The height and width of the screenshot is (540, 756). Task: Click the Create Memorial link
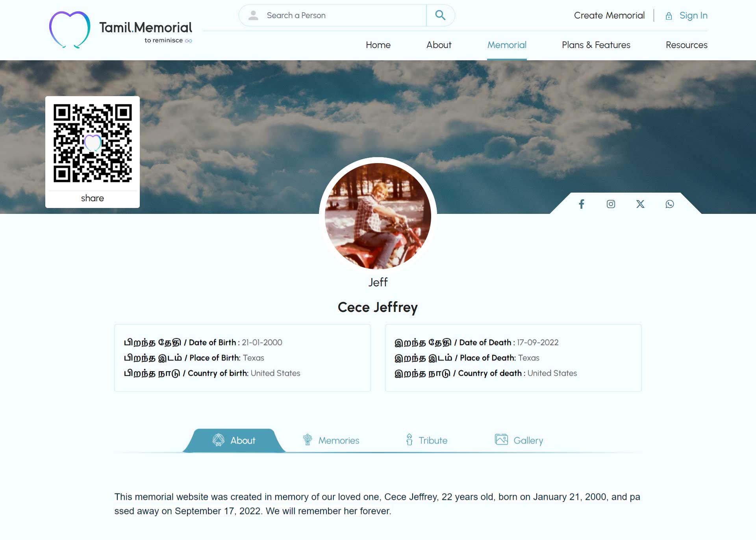[609, 15]
